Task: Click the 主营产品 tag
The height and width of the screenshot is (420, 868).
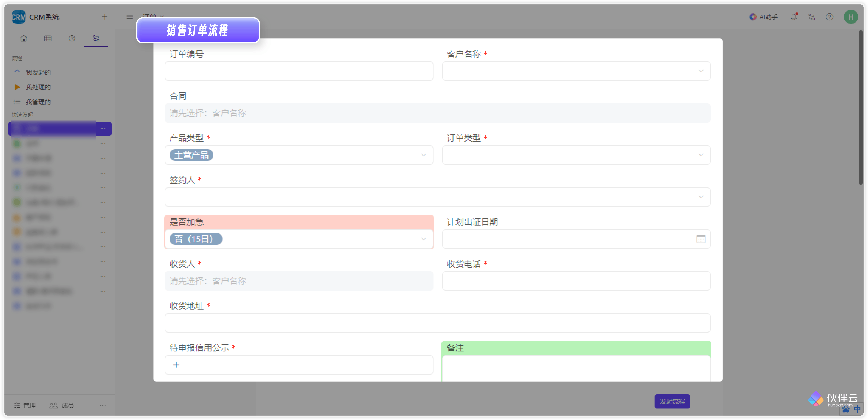Action: point(191,155)
